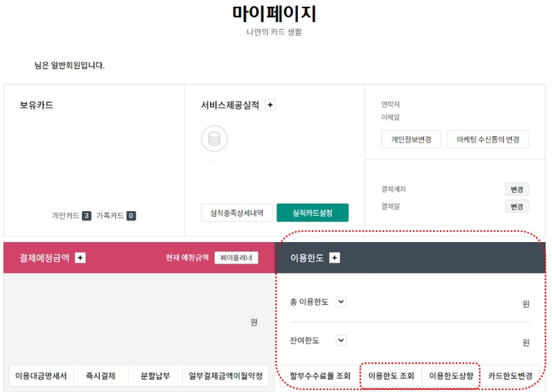Select 이용대금명세서 tab
The width and height of the screenshot is (552, 392).
point(41,375)
